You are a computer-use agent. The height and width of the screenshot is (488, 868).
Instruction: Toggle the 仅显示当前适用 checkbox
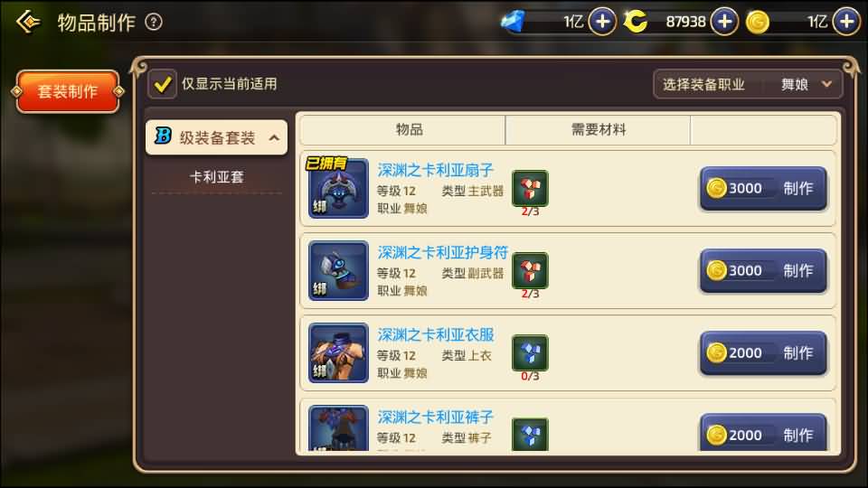coord(162,84)
